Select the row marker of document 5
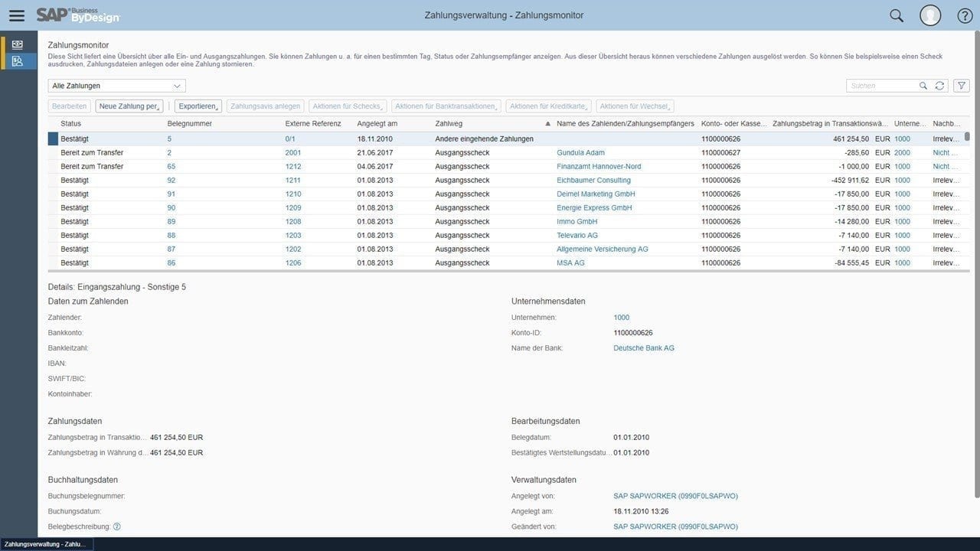 (53, 139)
